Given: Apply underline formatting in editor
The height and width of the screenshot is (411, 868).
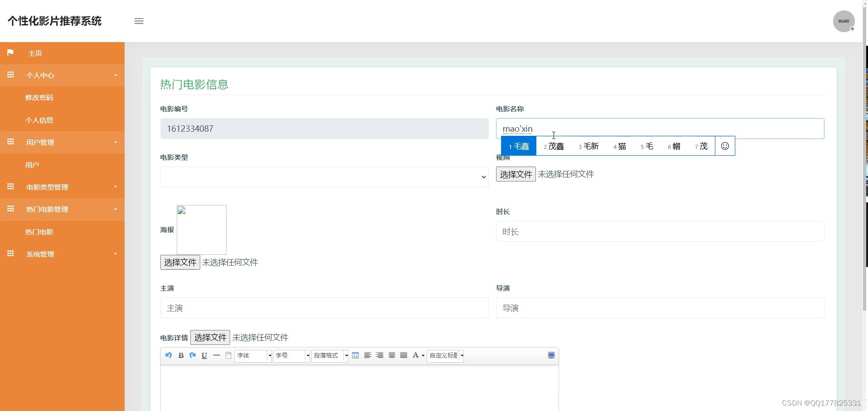Looking at the screenshot, I should (x=204, y=355).
